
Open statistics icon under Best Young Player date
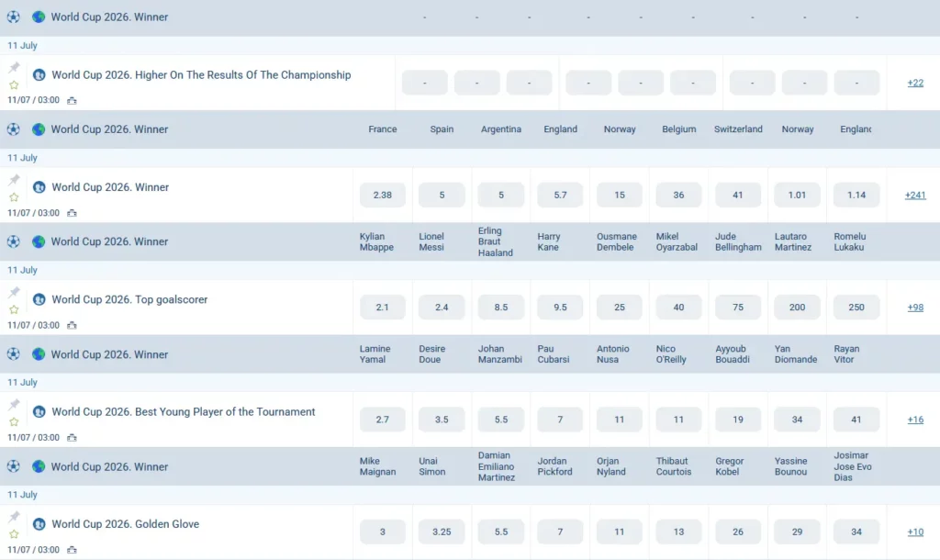pos(72,438)
